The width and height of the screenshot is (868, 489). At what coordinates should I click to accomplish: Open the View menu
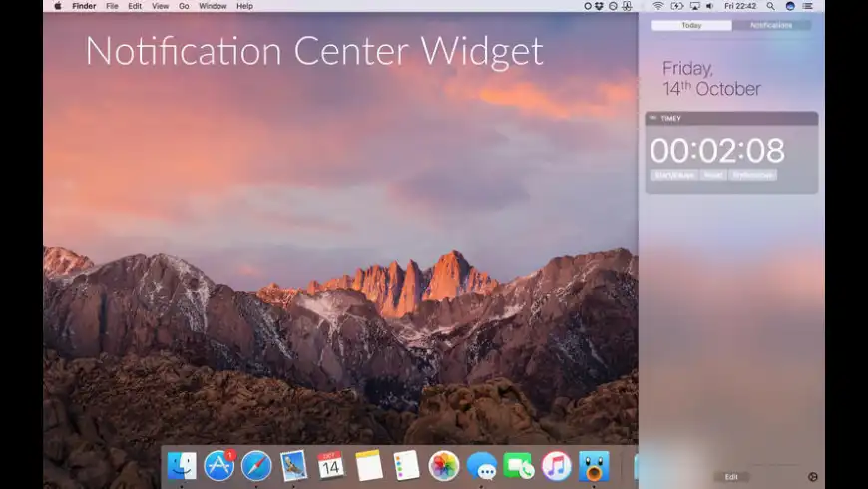pyautogui.click(x=160, y=6)
